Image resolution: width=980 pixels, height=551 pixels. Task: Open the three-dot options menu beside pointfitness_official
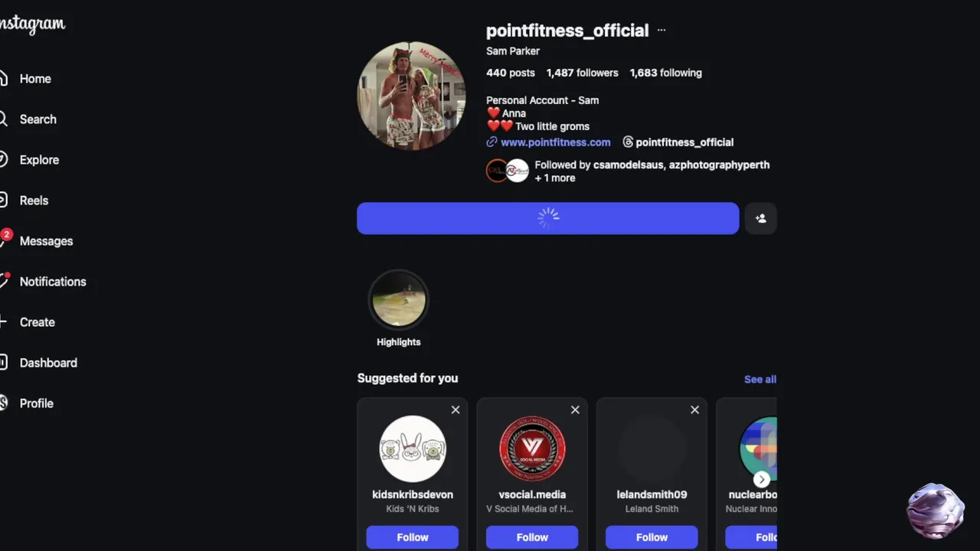[661, 31]
